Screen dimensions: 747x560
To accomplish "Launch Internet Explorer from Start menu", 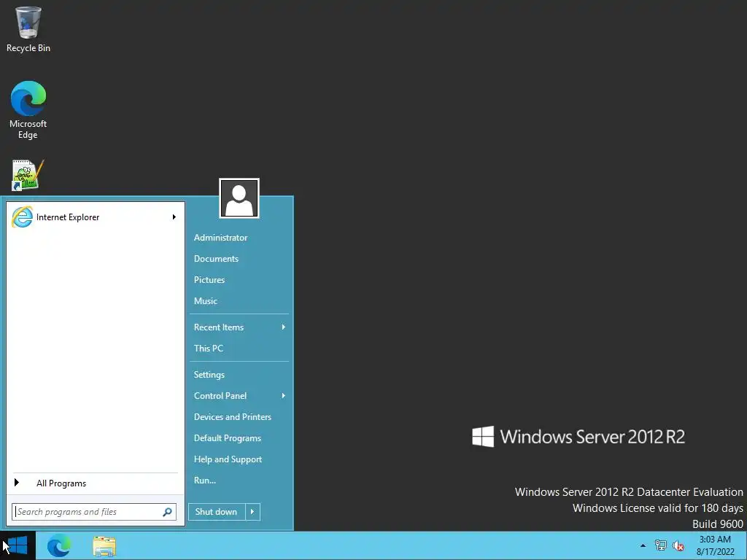I will (94, 217).
